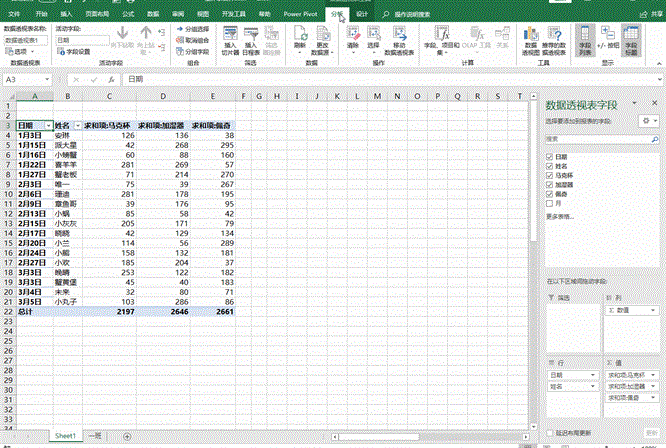Screen dimensions: 666x448
Task: Uncheck the 日期 field checkbox
Action: point(549,158)
